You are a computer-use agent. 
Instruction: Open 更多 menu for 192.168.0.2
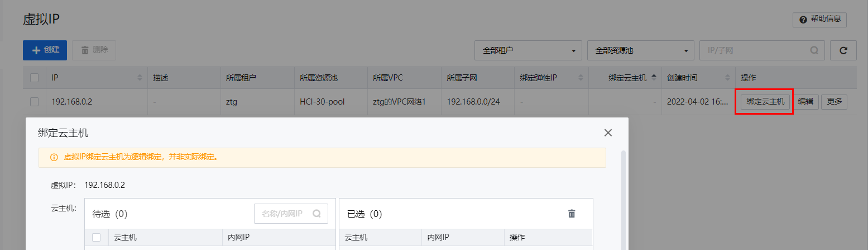(x=835, y=102)
